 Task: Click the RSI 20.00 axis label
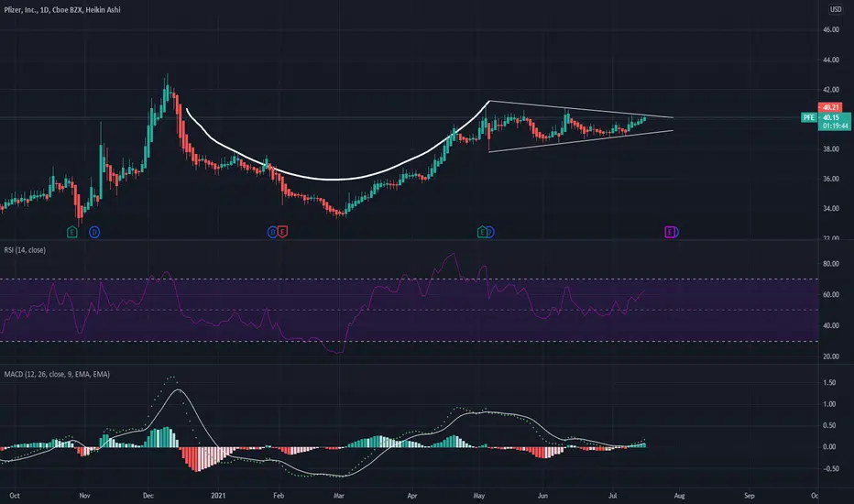(830, 356)
